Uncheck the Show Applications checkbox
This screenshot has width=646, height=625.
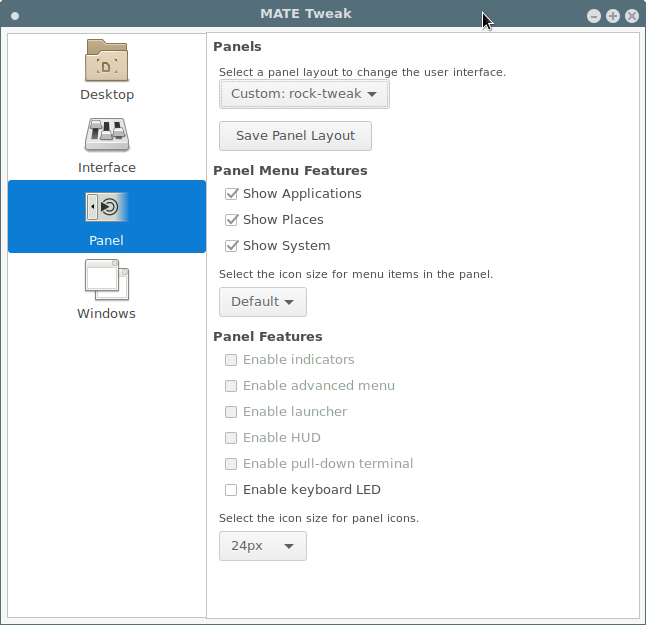click(231, 194)
